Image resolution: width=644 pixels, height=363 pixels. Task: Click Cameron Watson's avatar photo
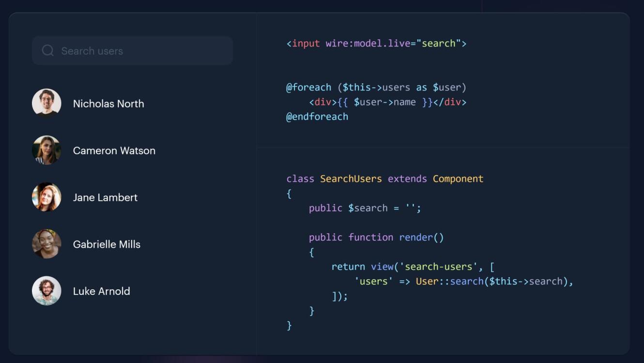[46, 150]
